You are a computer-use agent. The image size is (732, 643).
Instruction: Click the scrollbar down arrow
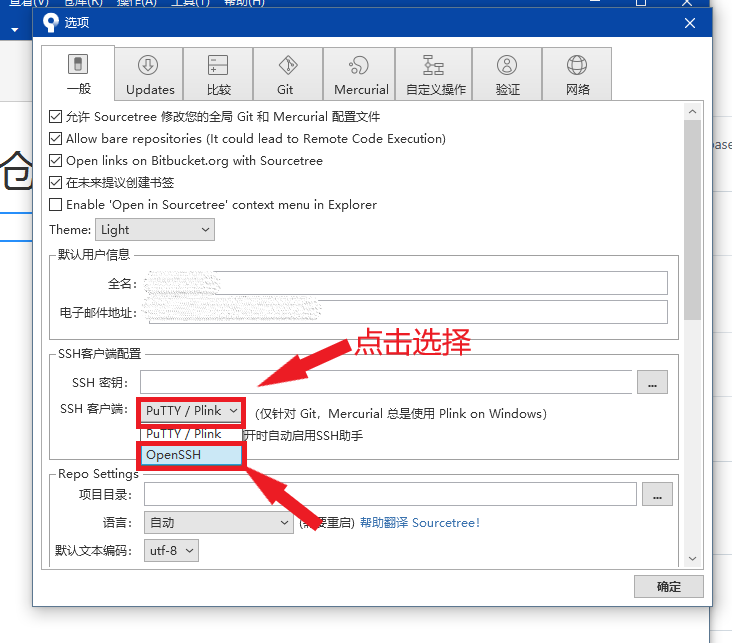[692, 558]
